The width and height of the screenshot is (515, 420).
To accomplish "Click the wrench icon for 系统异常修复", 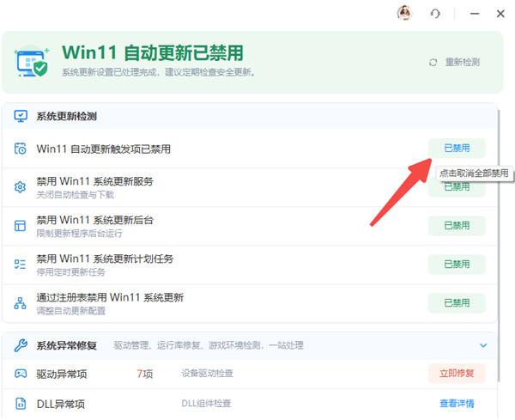I will (21, 345).
